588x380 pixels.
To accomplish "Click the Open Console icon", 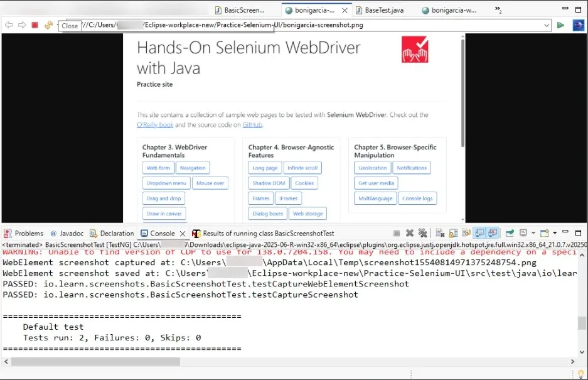I will click(545, 233).
